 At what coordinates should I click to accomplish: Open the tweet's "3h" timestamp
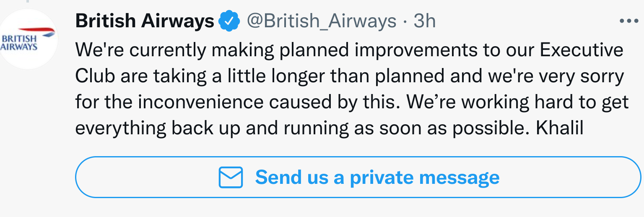(x=424, y=21)
